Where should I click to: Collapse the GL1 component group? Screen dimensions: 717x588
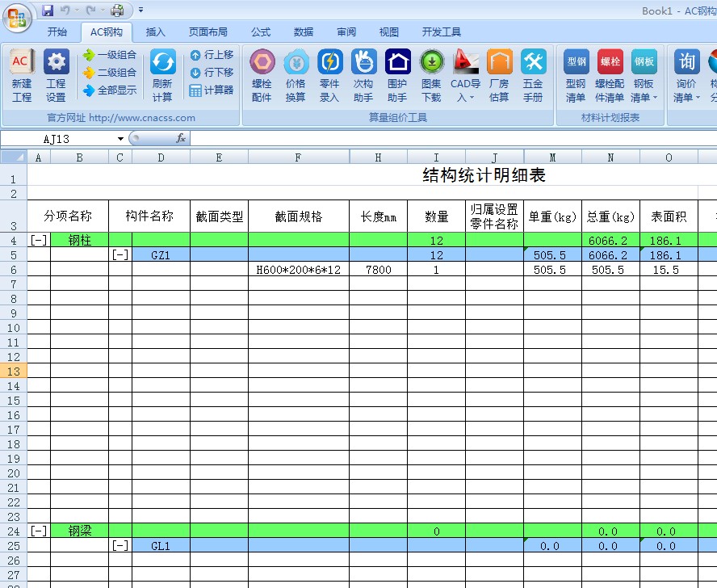coord(120,545)
